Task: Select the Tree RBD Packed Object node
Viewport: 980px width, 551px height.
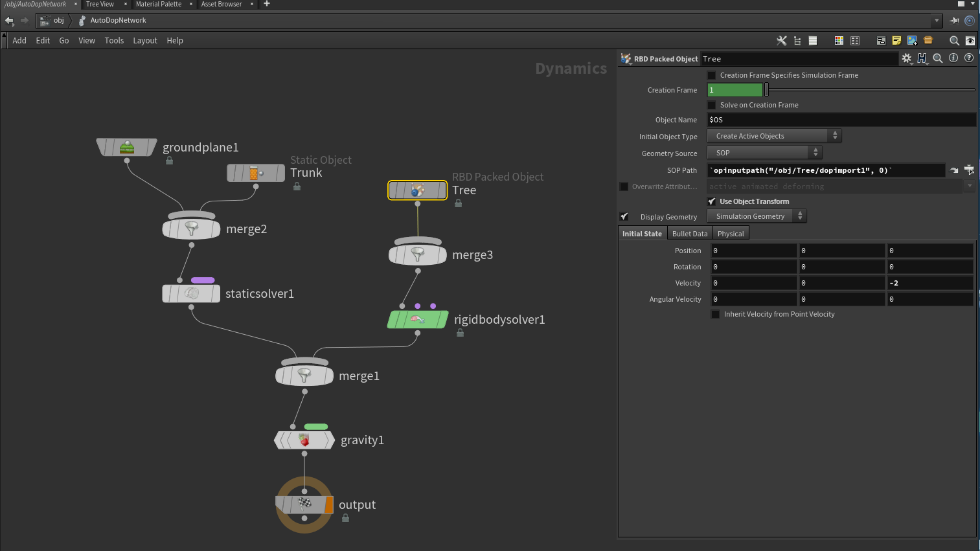Action: click(x=418, y=190)
